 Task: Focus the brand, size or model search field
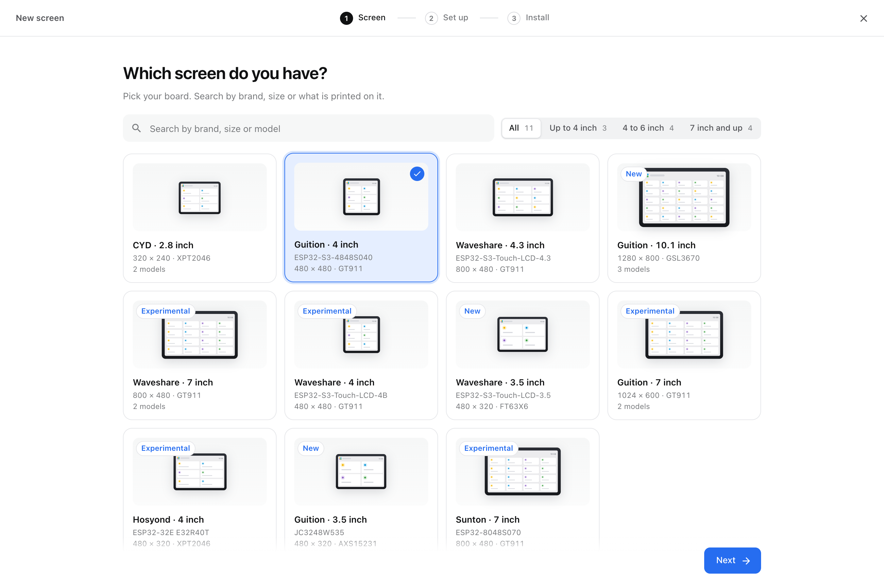(x=308, y=128)
